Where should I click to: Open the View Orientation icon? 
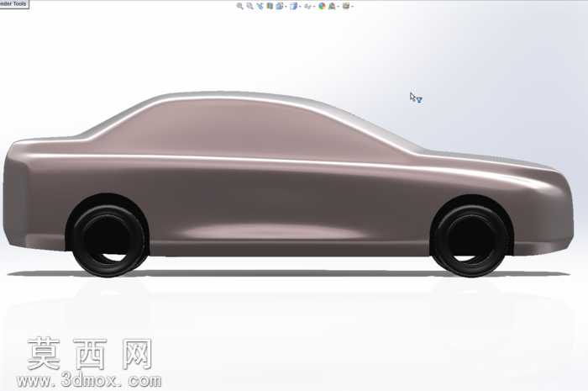point(280,6)
